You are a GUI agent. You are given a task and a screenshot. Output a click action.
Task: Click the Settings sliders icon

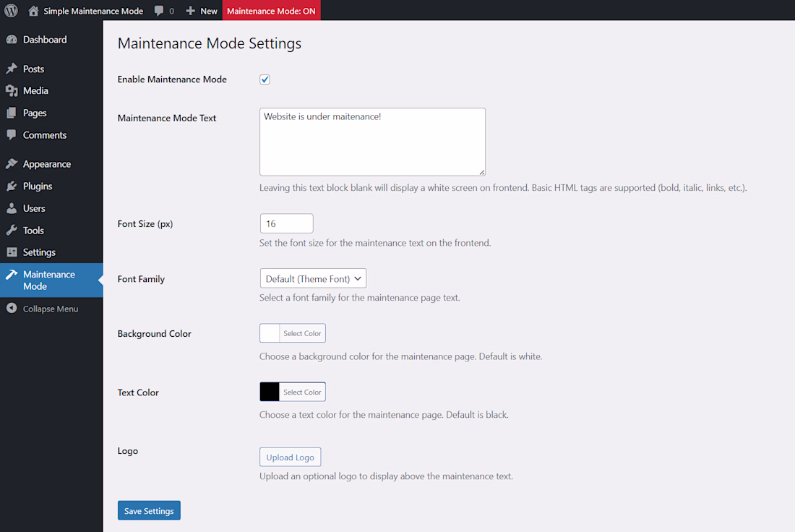click(x=12, y=252)
